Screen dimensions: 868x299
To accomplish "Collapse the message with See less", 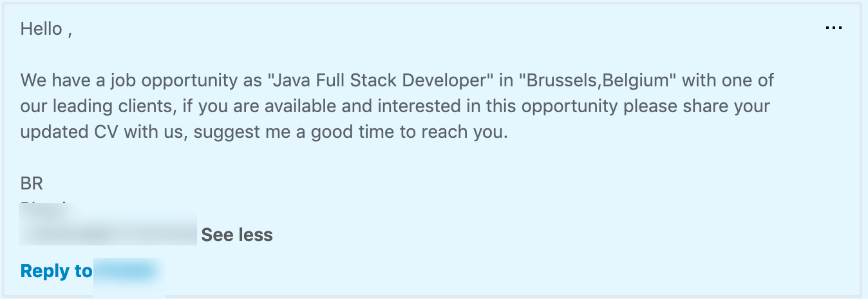I will pyautogui.click(x=237, y=235).
